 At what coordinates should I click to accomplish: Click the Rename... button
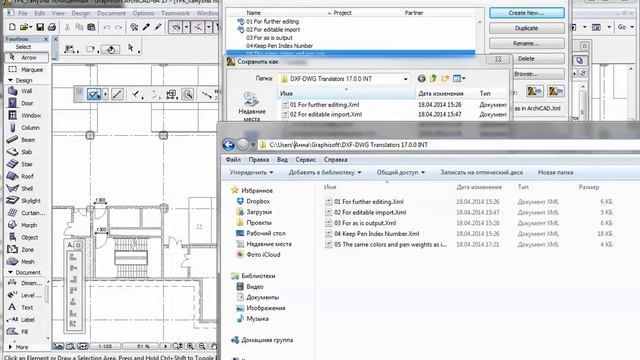[527, 43]
